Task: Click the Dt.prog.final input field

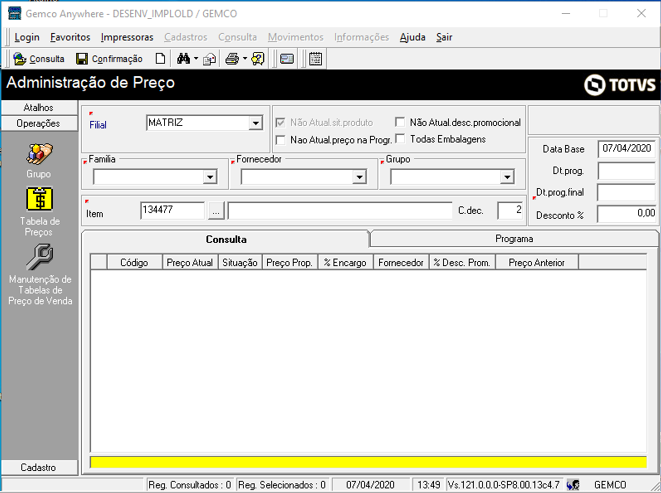Action: pyautogui.click(x=626, y=193)
